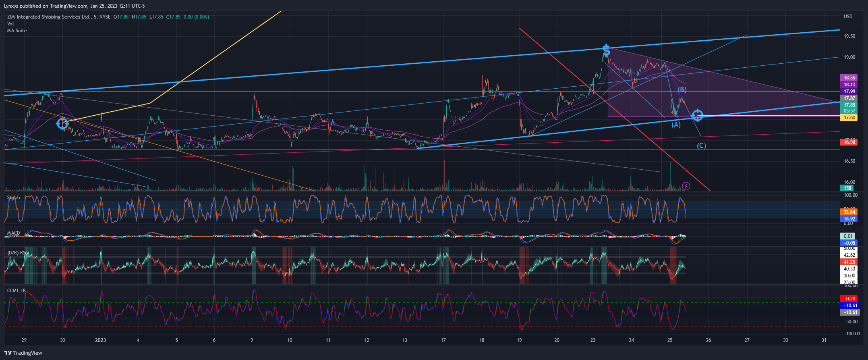Click the 03:57 countdown label
Image resolution: width=868 pixels, height=360 pixels.
point(849,111)
